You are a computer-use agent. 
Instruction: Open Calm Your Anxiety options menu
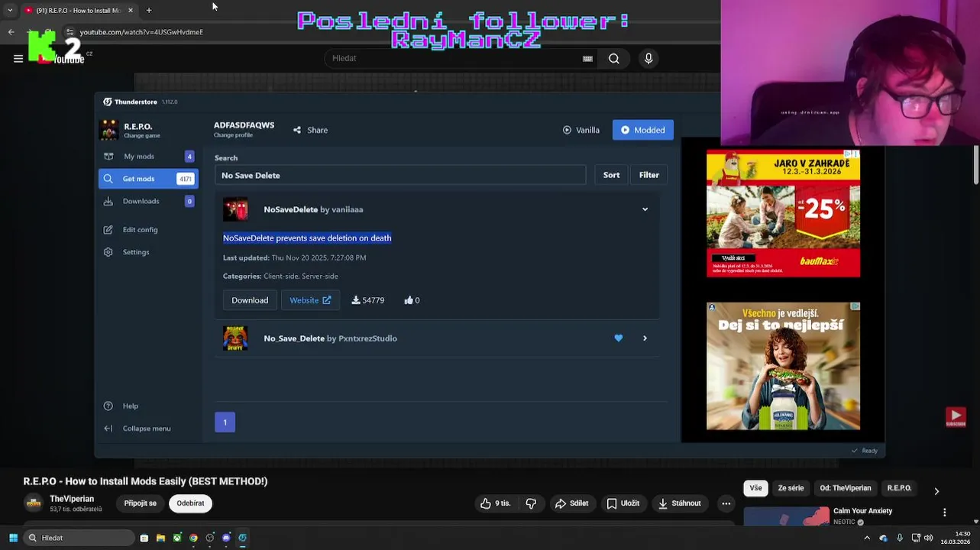[944, 513]
